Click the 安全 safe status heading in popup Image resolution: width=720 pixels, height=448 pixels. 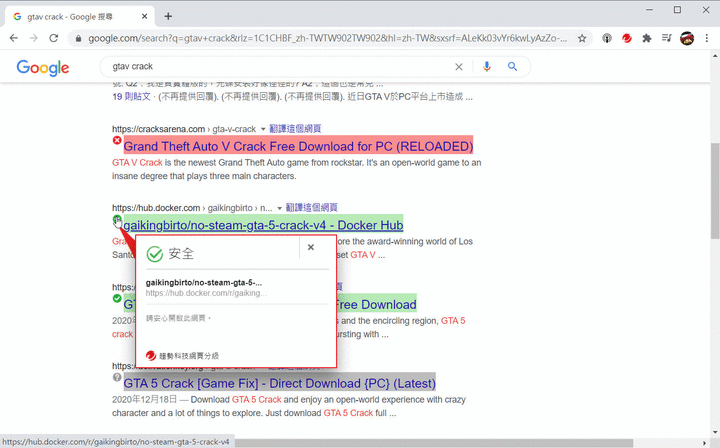(x=181, y=253)
